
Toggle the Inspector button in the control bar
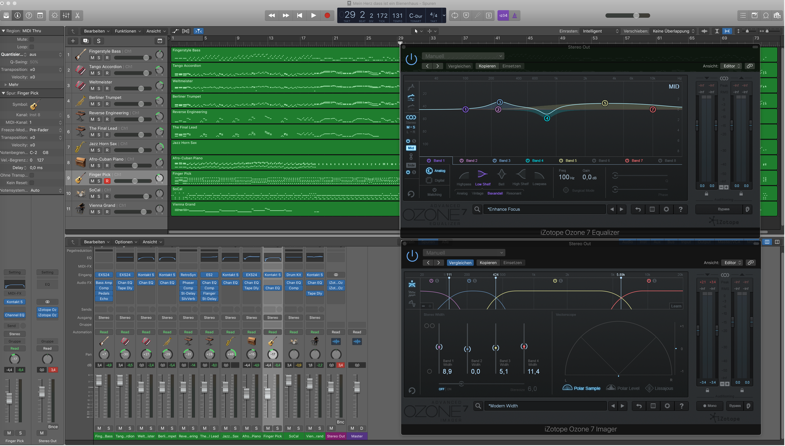[x=18, y=16]
